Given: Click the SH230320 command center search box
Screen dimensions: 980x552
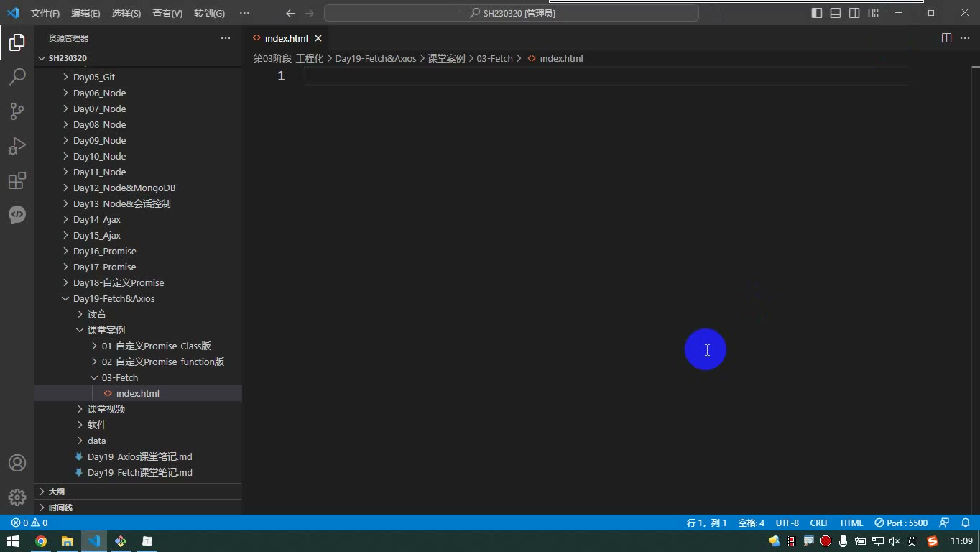Looking at the screenshot, I should click(x=512, y=13).
